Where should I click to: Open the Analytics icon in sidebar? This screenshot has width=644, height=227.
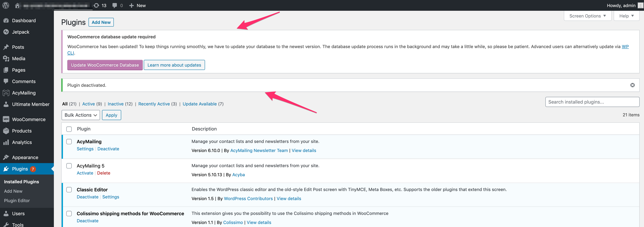[x=6, y=142]
